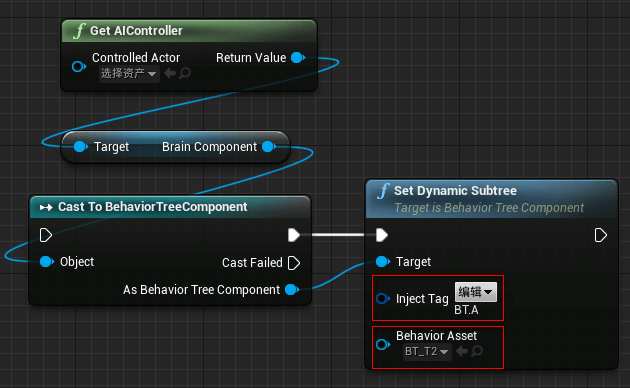Screen dimensions: 630x388
Task: Click the Controlled Actor input pin
Action: click(x=79, y=66)
